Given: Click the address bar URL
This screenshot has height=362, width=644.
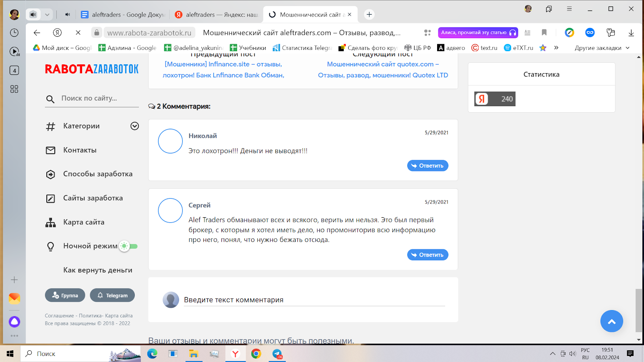Looking at the screenshot, I should click(149, 33).
